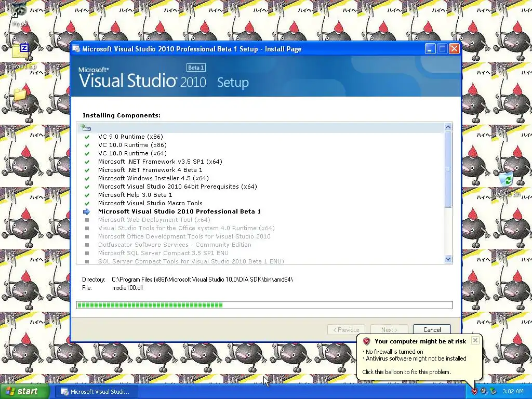The image size is (532, 399).
Task: Click the checkmark beside .NET Framework 4 Beta 1
Action: (87, 170)
